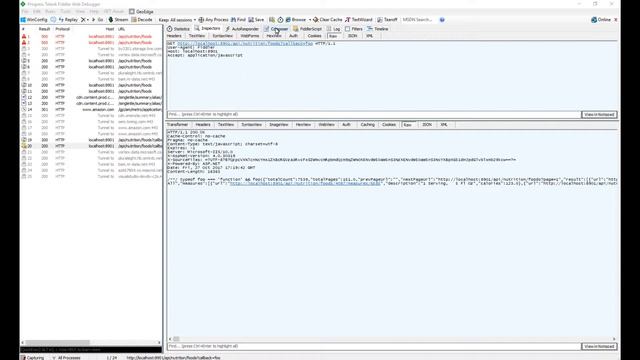The image size is (640, 360).
Task: Open the Composer tab
Action: [276, 29]
